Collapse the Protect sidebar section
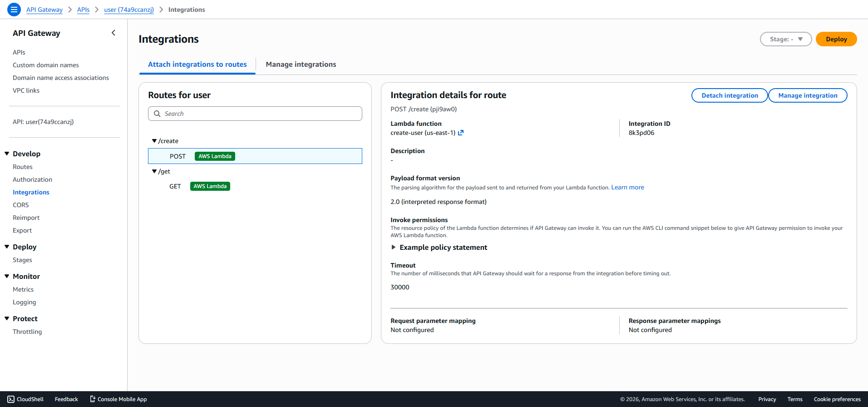The height and width of the screenshot is (407, 868). point(7,318)
